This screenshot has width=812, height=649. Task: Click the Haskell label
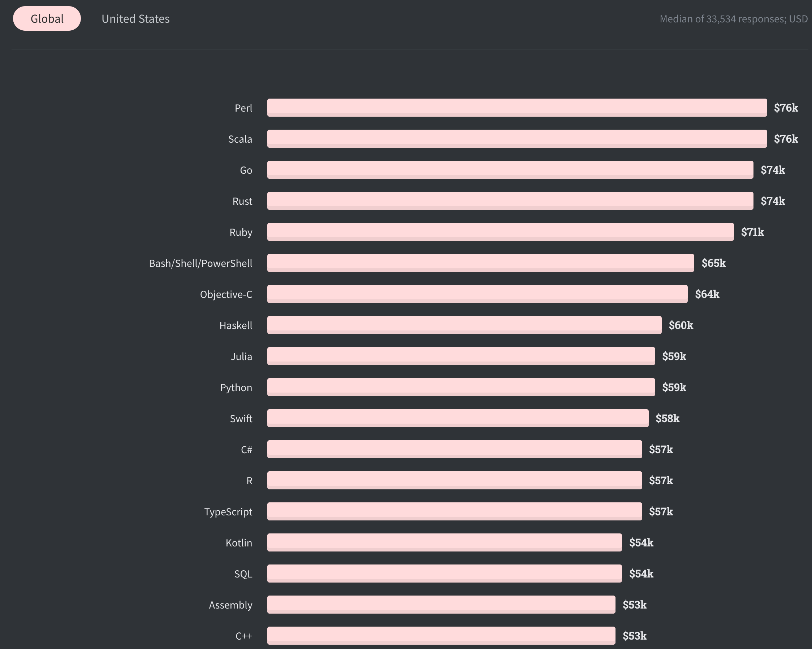(x=236, y=325)
